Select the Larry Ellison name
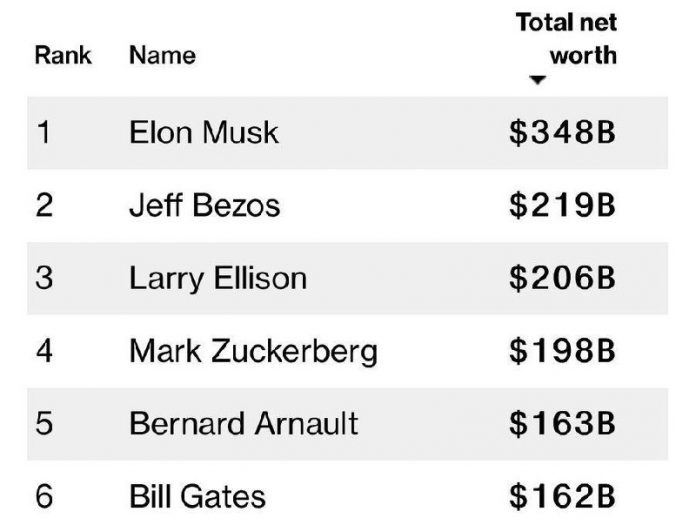 (218, 277)
